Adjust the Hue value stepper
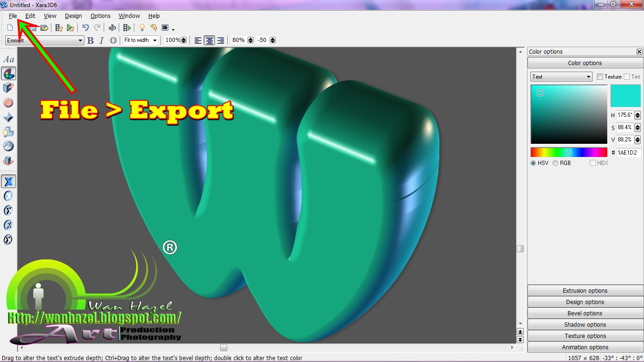Viewport: 644px width, 362px height. point(637,115)
